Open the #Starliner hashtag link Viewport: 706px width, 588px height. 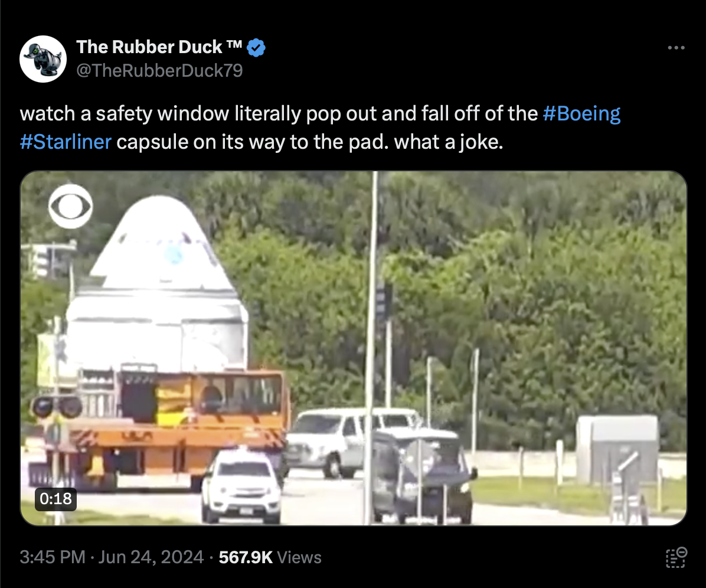coord(66,142)
